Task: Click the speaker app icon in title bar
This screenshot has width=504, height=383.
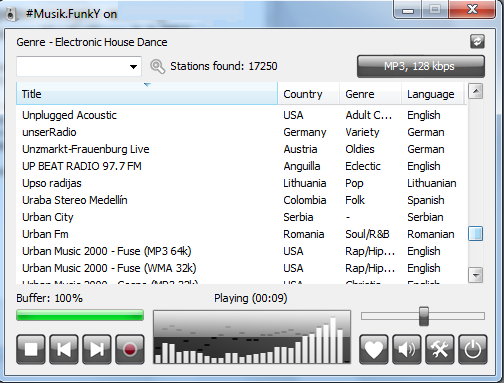Action: [11, 14]
